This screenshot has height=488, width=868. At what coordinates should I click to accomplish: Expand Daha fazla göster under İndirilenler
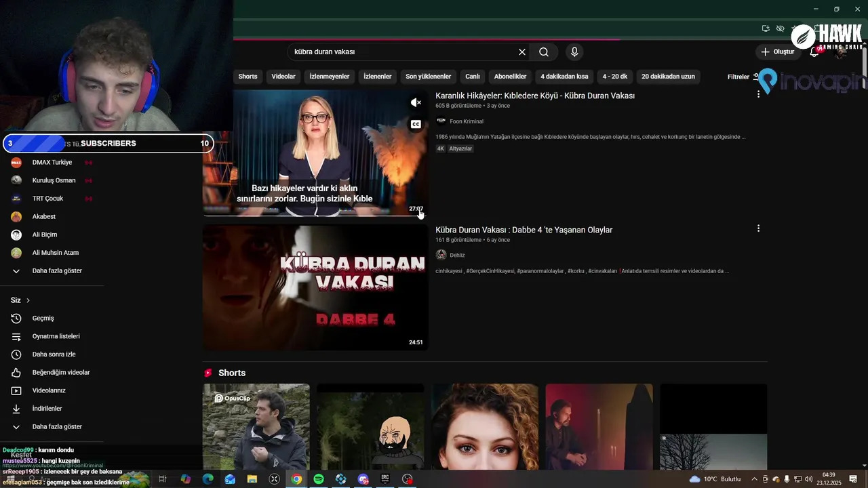(x=58, y=427)
